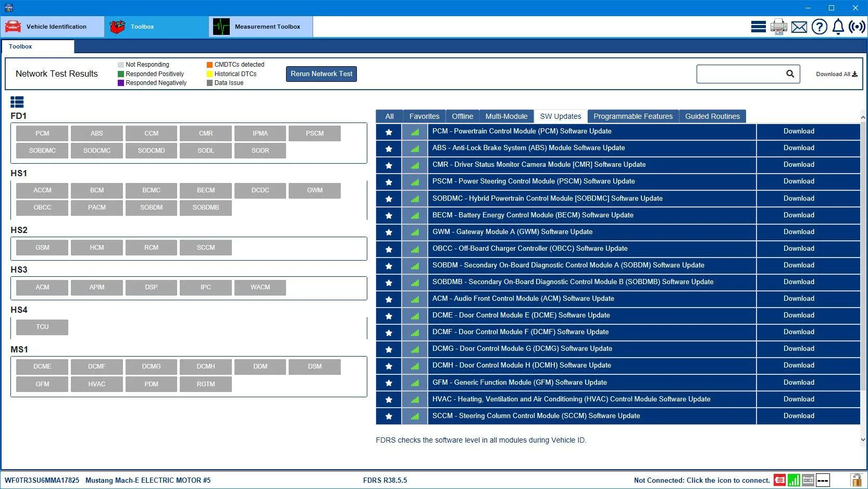Screen dimensions: 868x489
Task: Click signal bars icon in DCMF row
Action: click(x=415, y=333)
